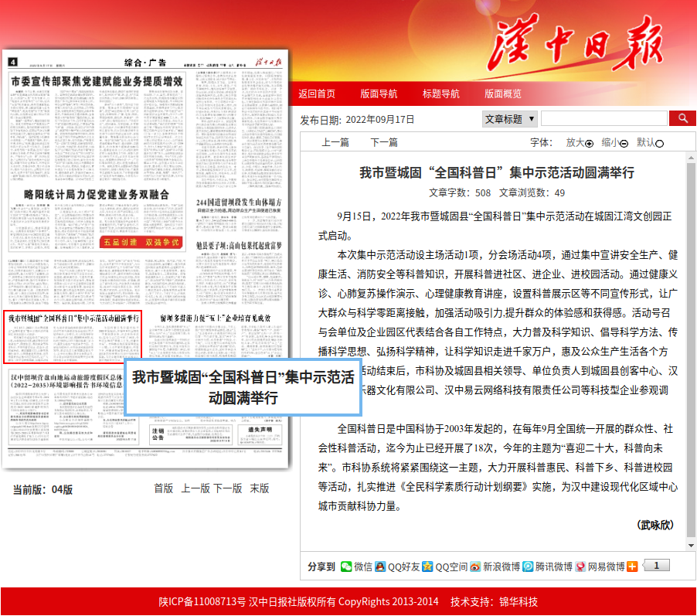The image size is (697, 616).
Task: Click 锦华科技 tech support text in footer
Action: (518, 602)
